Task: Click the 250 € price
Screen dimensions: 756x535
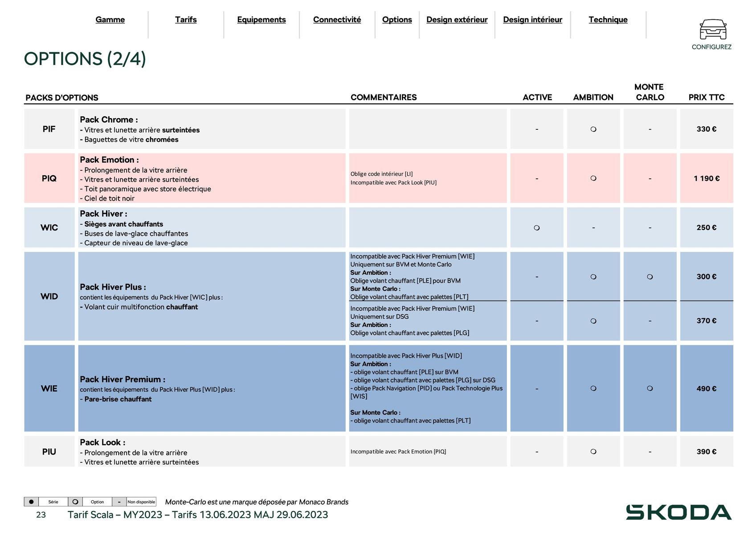Action: pos(707,227)
